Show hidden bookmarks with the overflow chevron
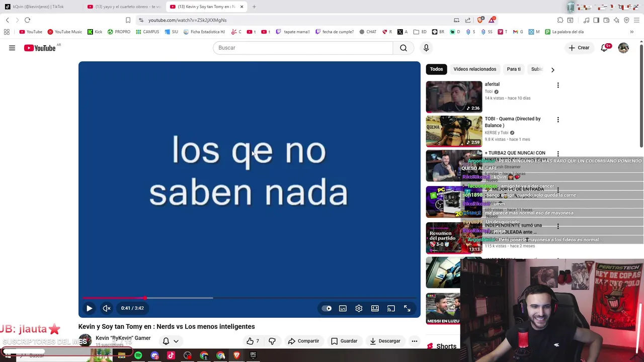 pos(631,32)
